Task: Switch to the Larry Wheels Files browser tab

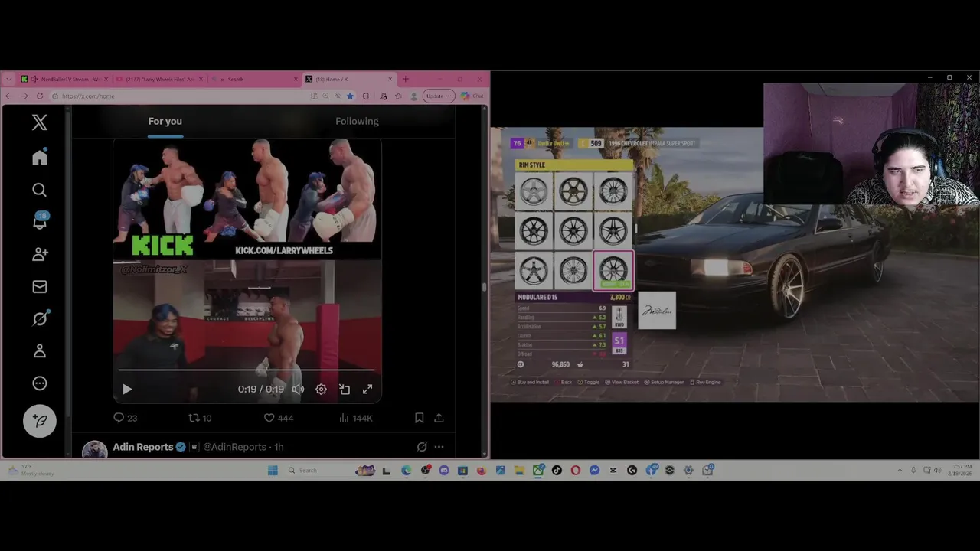Action: coord(158,79)
